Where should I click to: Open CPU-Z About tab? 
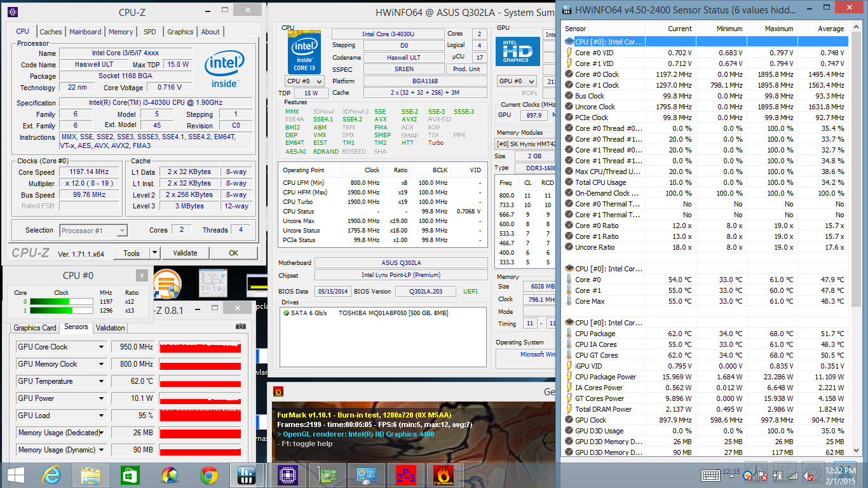point(210,32)
